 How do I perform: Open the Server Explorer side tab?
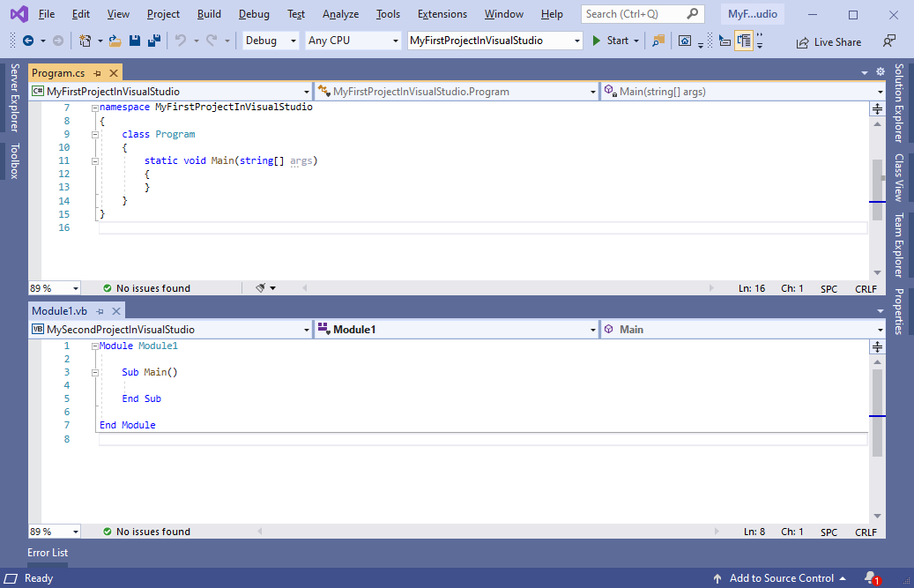click(x=15, y=98)
